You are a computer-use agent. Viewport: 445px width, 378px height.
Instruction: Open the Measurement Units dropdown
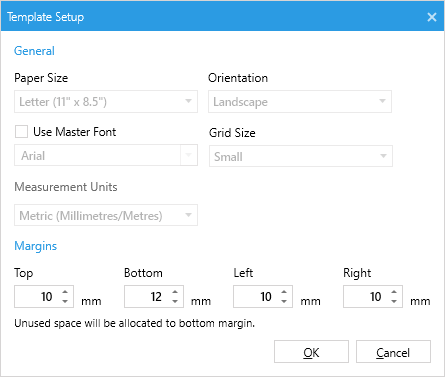pos(106,215)
